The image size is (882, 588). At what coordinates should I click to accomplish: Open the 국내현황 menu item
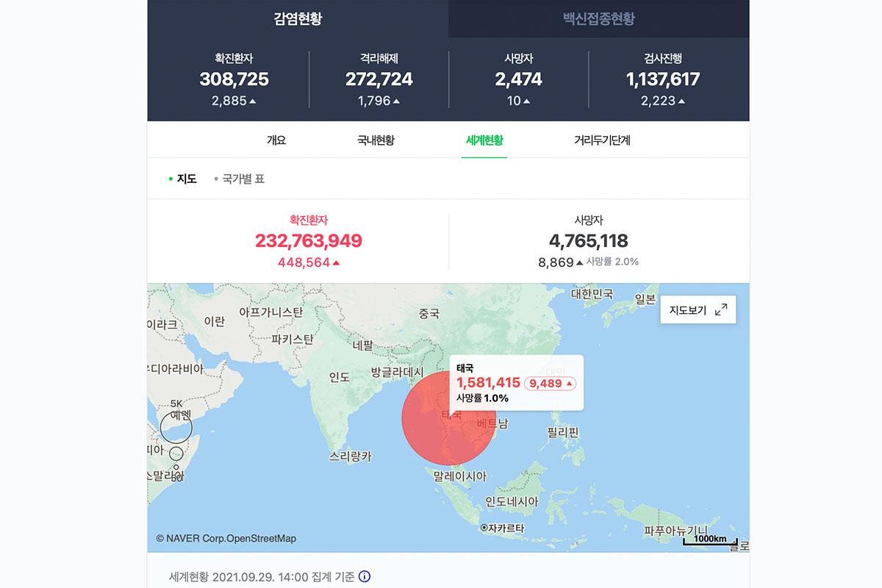[376, 140]
